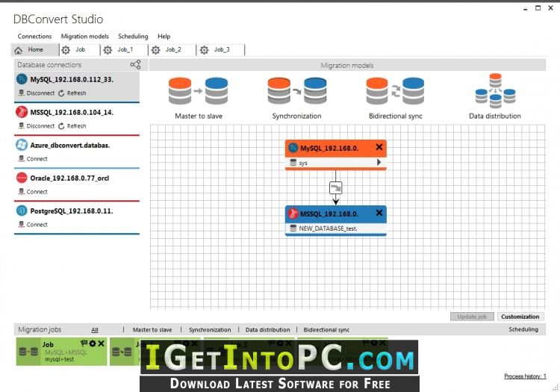
Task: Filter migration jobs by Synchronization
Action: point(210,329)
